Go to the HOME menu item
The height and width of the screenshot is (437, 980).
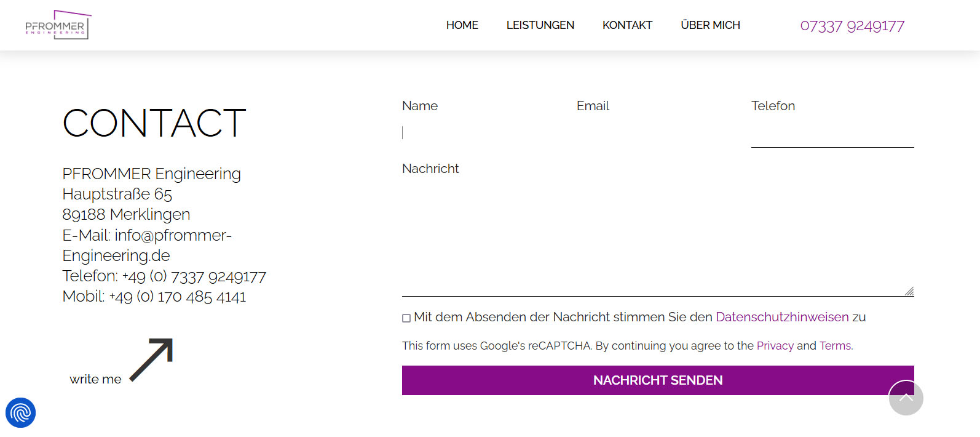tap(462, 25)
